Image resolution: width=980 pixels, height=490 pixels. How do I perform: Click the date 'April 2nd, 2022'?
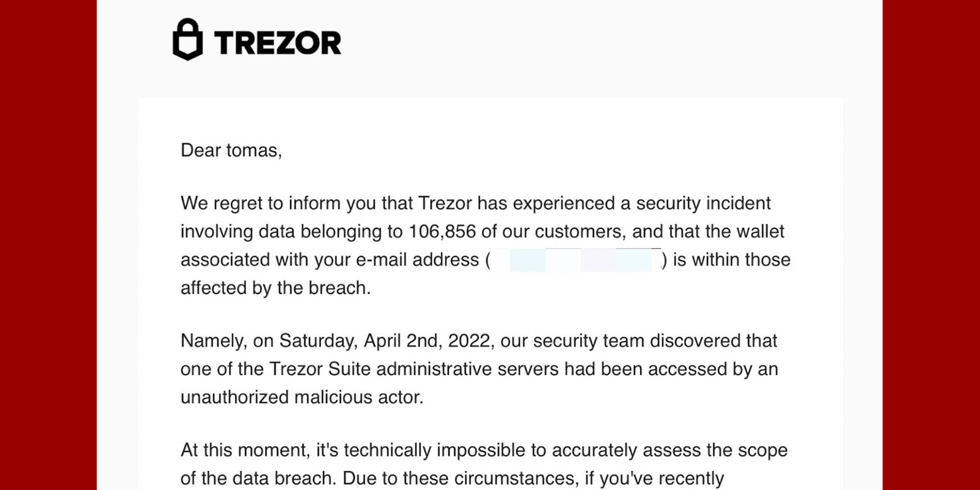[x=428, y=341]
